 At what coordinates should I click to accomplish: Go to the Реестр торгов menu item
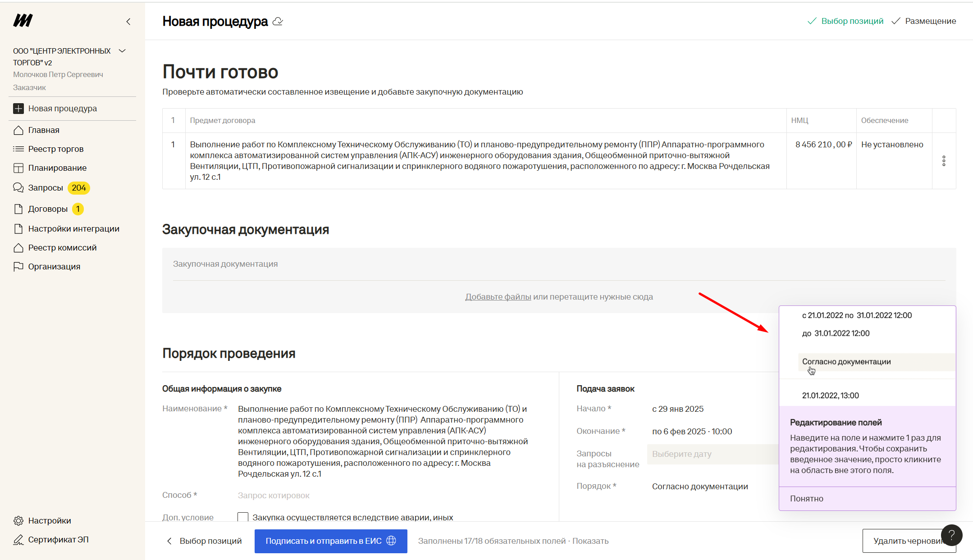click(x=56, y=149)
